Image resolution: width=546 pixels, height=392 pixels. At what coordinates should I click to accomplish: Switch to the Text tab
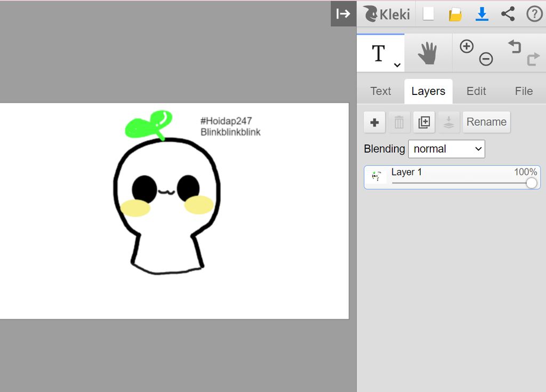click(x=381, y=91)
